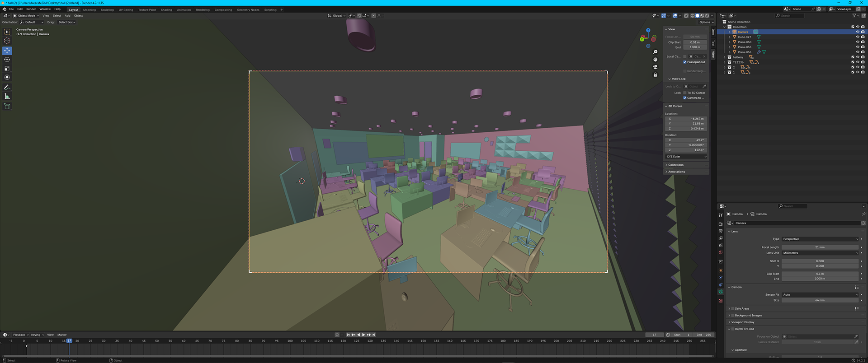Viewport: 868px width, 363px height.
Task: Toggle X-Ray in the viewport header
Action: click(x=686, y=16)
